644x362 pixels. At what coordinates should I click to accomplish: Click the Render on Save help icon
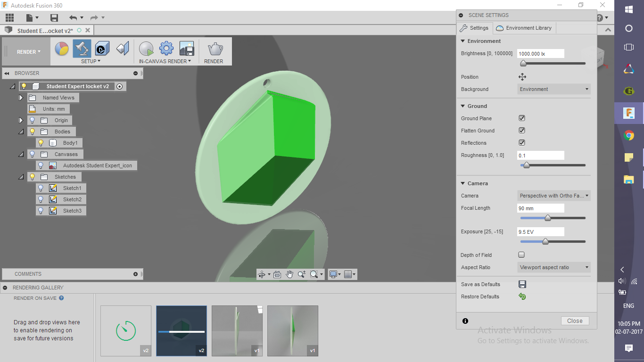pyautogui.click(x=61, y=298)
